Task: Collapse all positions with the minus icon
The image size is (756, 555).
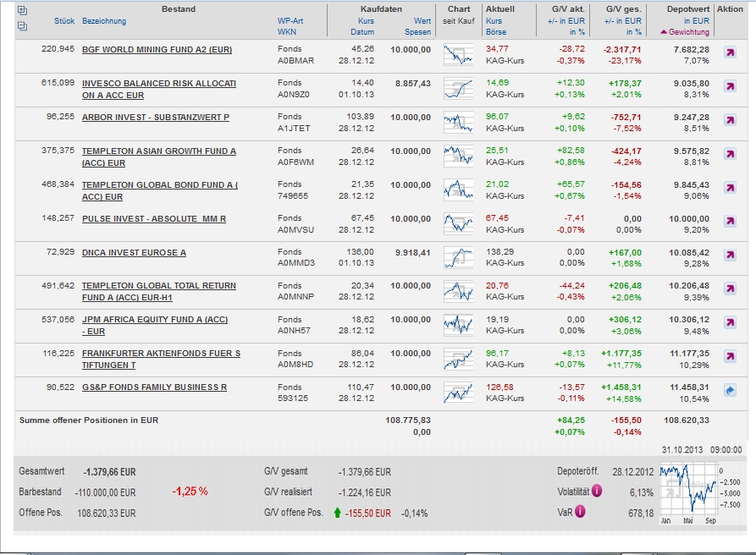Action: [22, 25]
